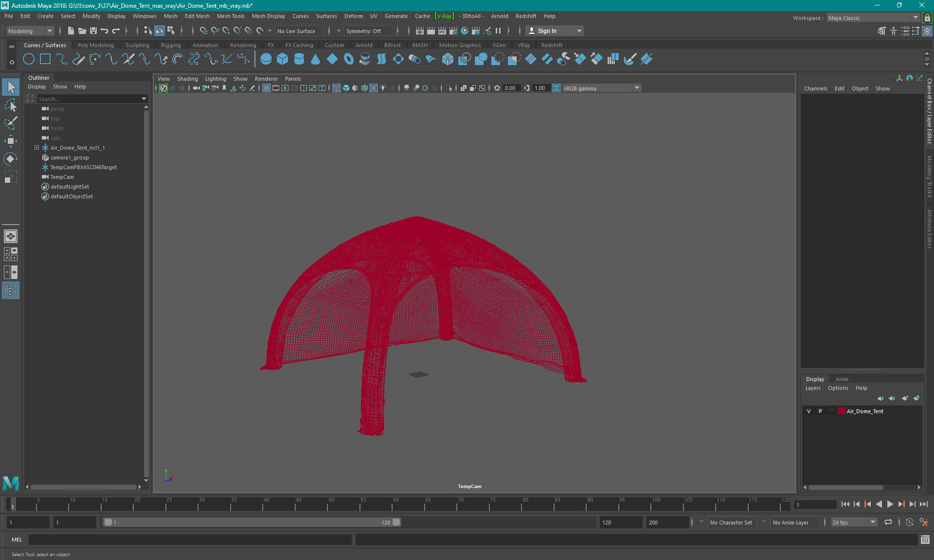Viewport: 934px width, 560px height.
Task: Click the save scene icon
Action: (93, 31)
